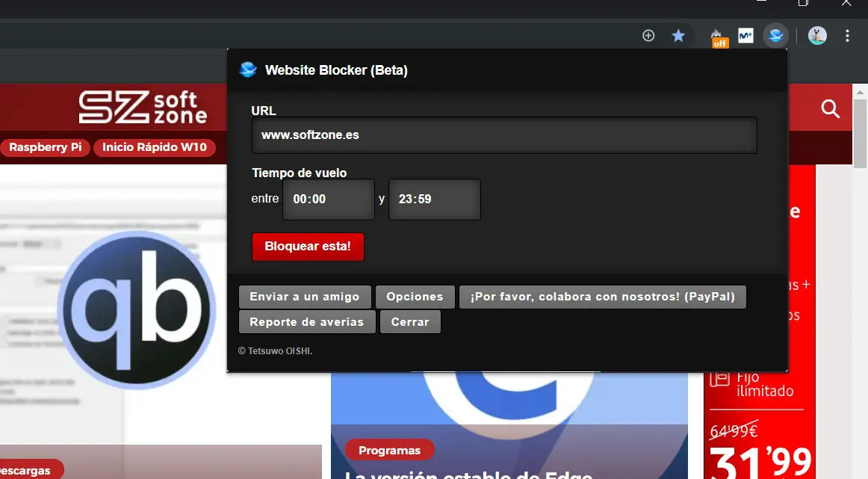Image resolution: width=868 pixels, height=479 pixels.
Task: Click the page vertical scrollbar thumb
Action: (859, 133)
